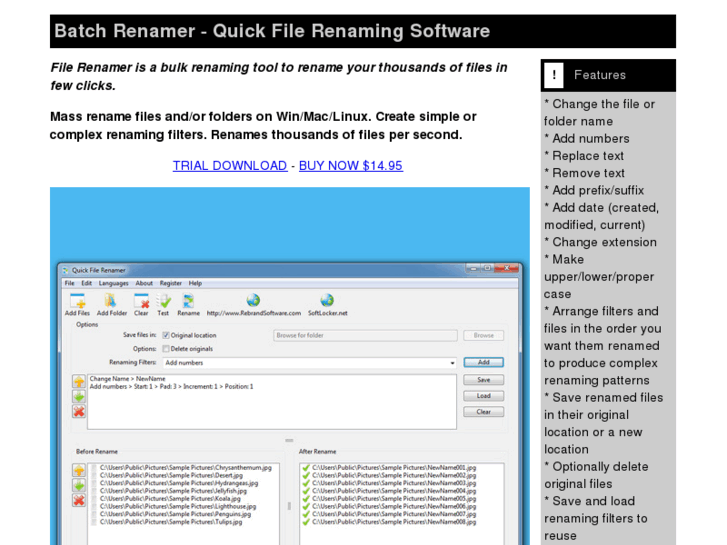The height and width of the screenshot is (545, 727).
Task: Click green check beside NewName001.jpg
Action: (306, 468)
